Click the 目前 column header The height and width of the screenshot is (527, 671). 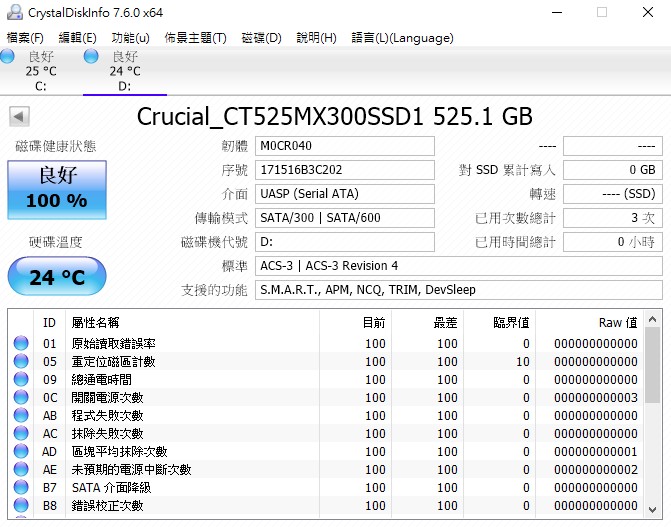355,322
